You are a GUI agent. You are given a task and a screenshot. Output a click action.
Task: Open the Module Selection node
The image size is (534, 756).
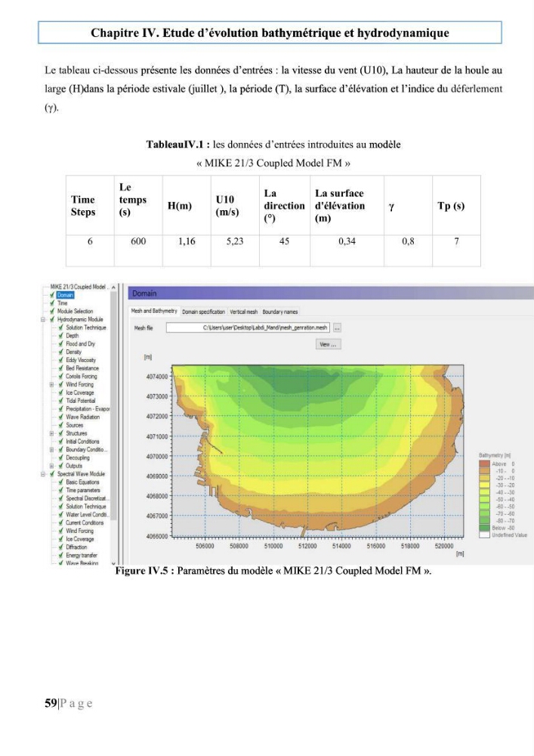point(75,311)
